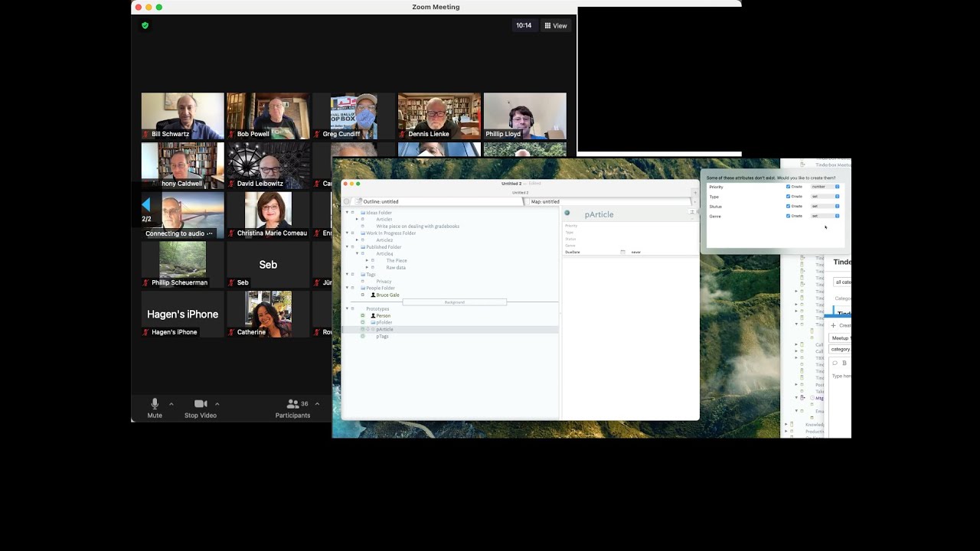Click the Work In Progress Folder icon

(363, 233)
